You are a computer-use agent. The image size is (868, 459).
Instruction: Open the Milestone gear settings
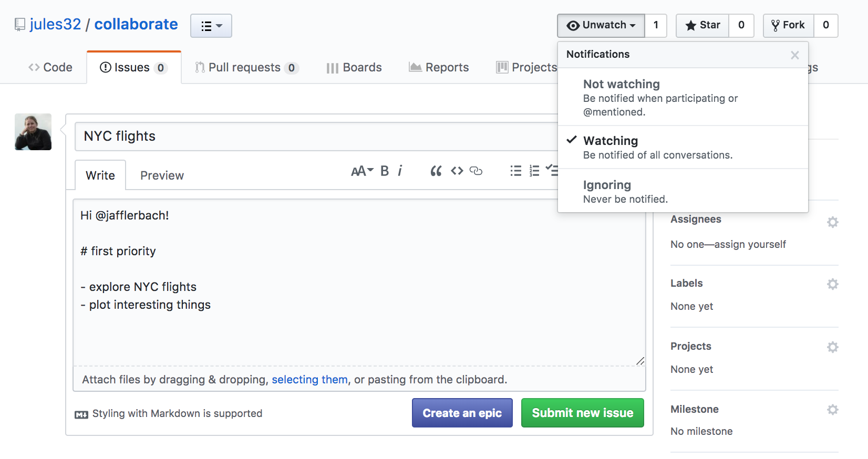point(832,410)
